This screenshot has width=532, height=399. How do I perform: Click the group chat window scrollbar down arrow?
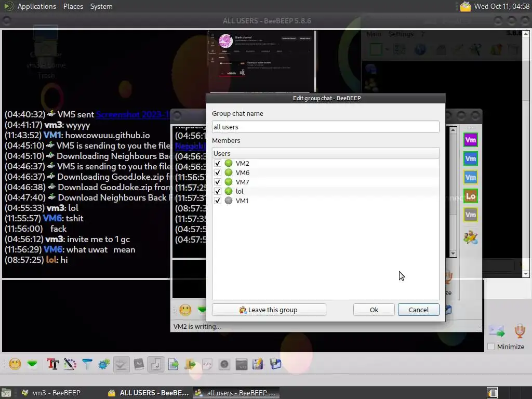453,254
